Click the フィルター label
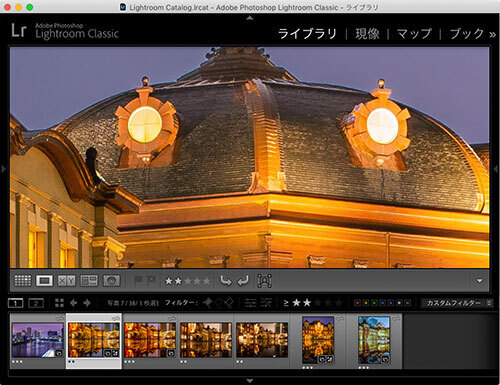 [181, 303]
